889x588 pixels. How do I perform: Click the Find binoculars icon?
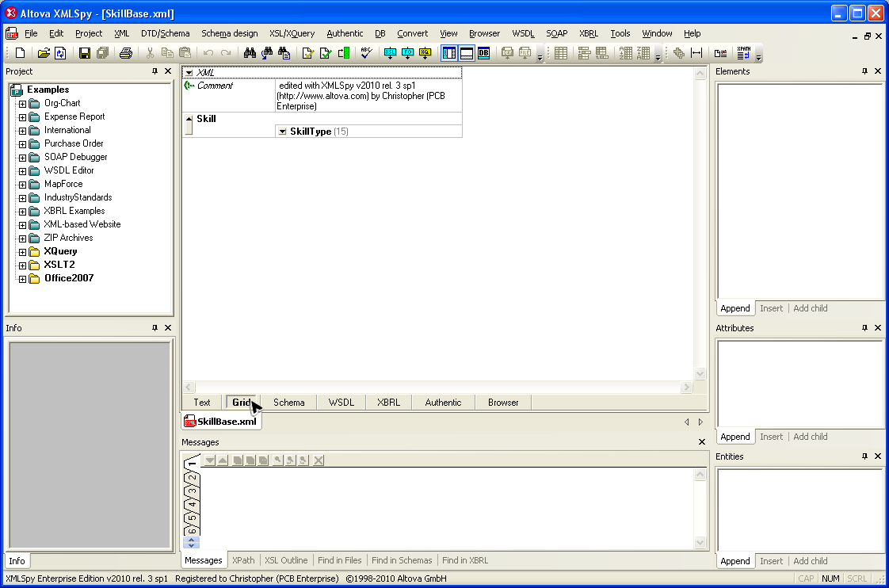click(x=250, y=53)
